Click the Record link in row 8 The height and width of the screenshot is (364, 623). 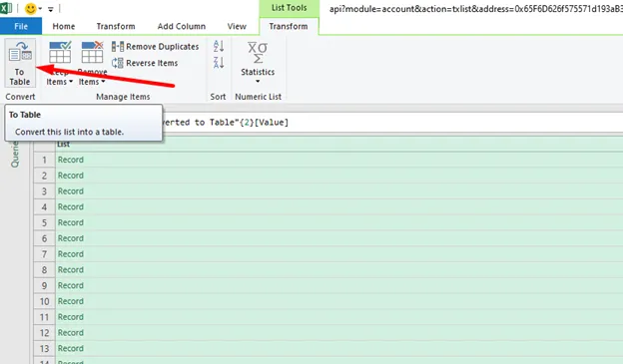click(70, 270)
